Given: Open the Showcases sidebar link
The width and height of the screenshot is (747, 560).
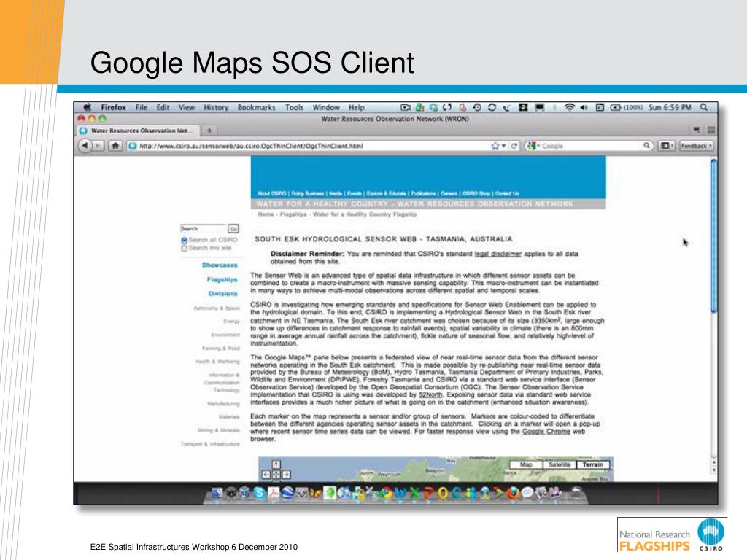Looking at the screenshot, I should [220, 265].
